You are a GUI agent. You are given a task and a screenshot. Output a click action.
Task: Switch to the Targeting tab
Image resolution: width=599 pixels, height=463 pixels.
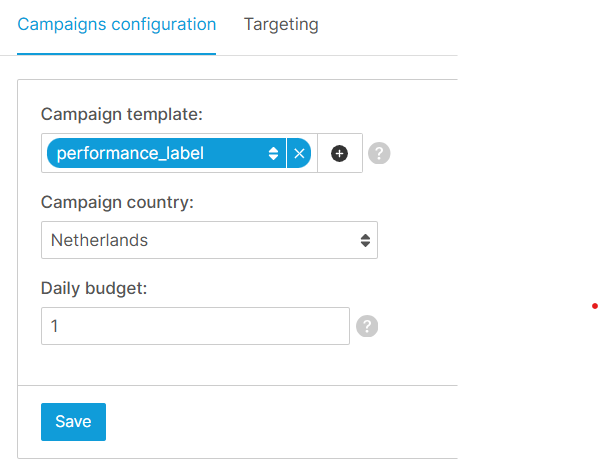coord(281,24)
